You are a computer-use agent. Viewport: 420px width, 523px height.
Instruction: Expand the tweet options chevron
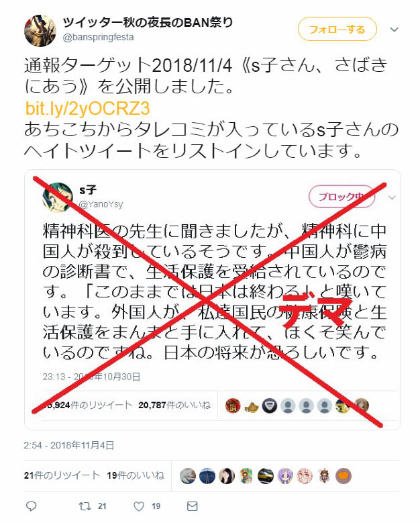point(395,30)
